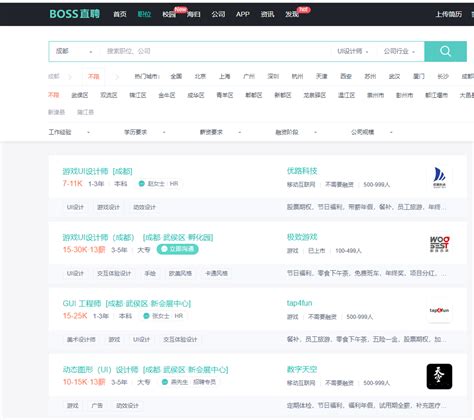The height and width of the screenshot is (420, 474).
Task: Open the 数字天空 black logo
Action: 439,376
